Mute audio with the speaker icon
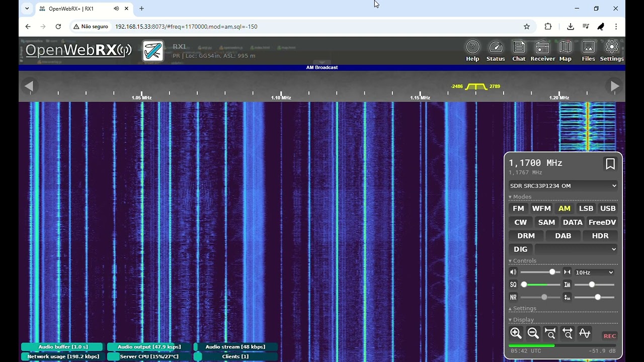 click(513, 272)
